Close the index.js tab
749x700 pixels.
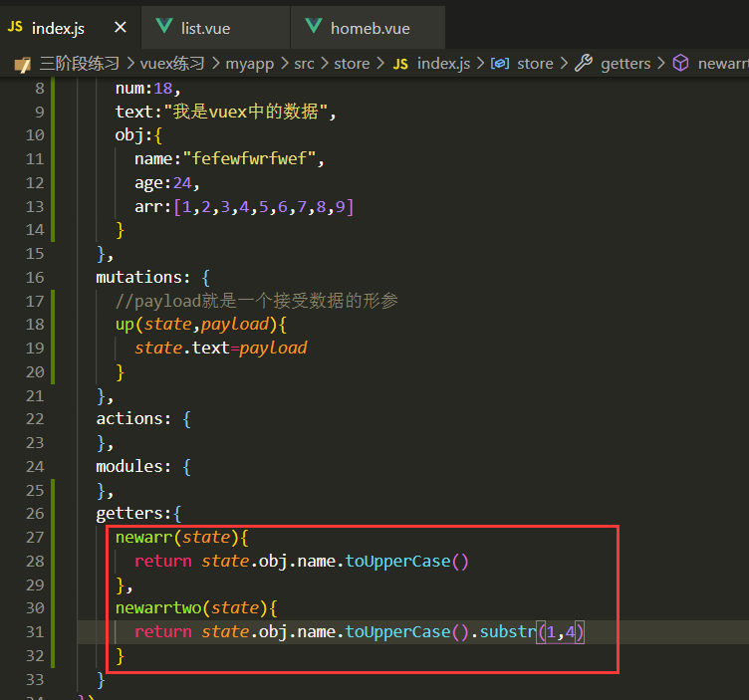click(x=121, y=28)
